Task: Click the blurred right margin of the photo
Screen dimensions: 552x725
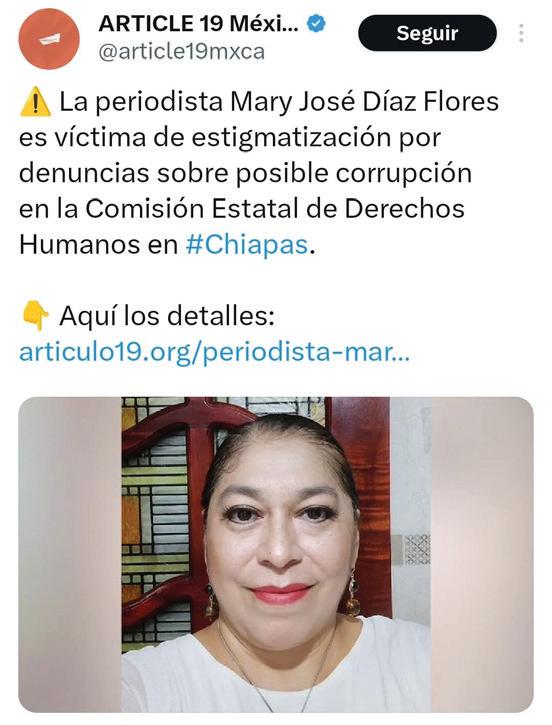Action: click(x=482, y=554)
